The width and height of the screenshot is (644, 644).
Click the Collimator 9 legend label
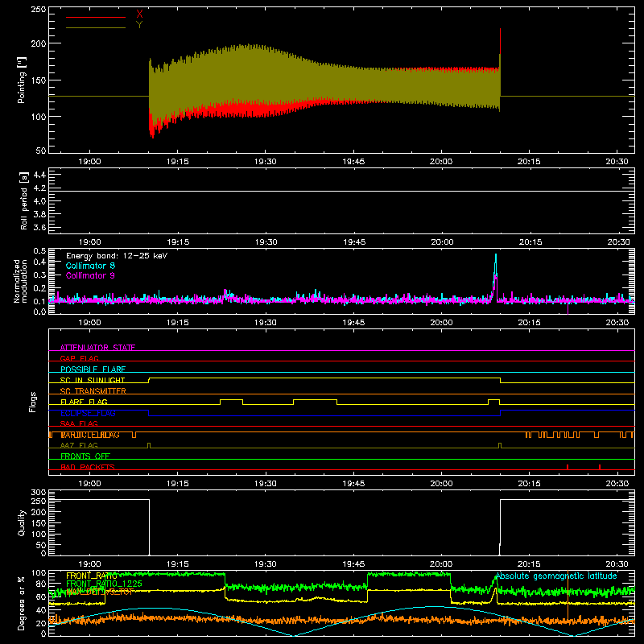pyautogui.click(x=90, y=275)
